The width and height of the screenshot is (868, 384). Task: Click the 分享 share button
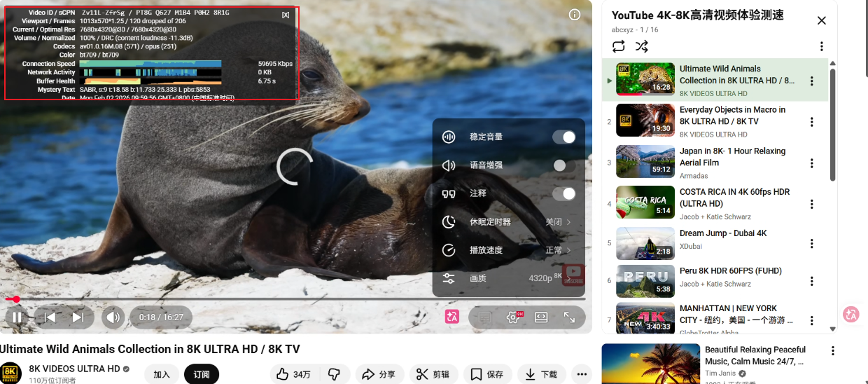[x=379, y=374]
